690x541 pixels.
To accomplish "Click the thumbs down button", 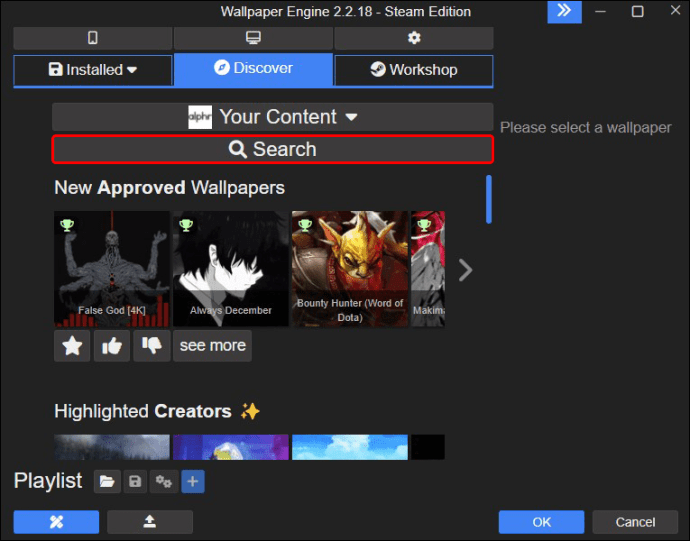I will point(152,346).
